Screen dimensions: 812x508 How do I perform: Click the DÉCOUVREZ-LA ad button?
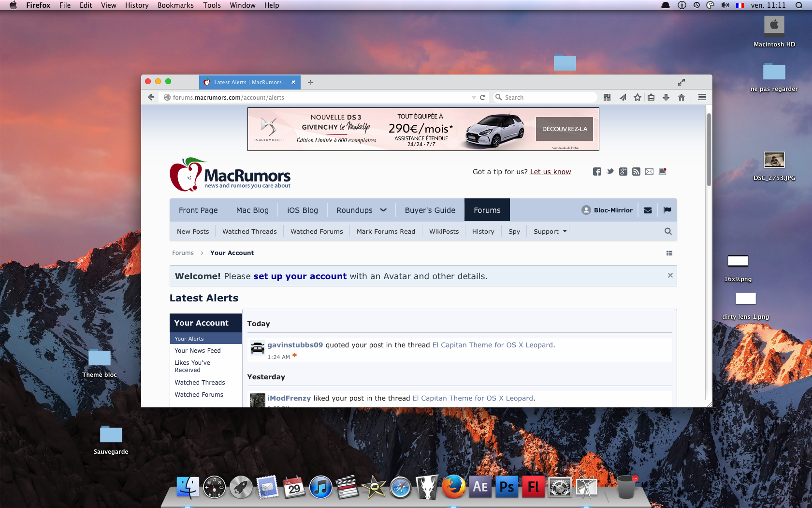pos(565,129)
